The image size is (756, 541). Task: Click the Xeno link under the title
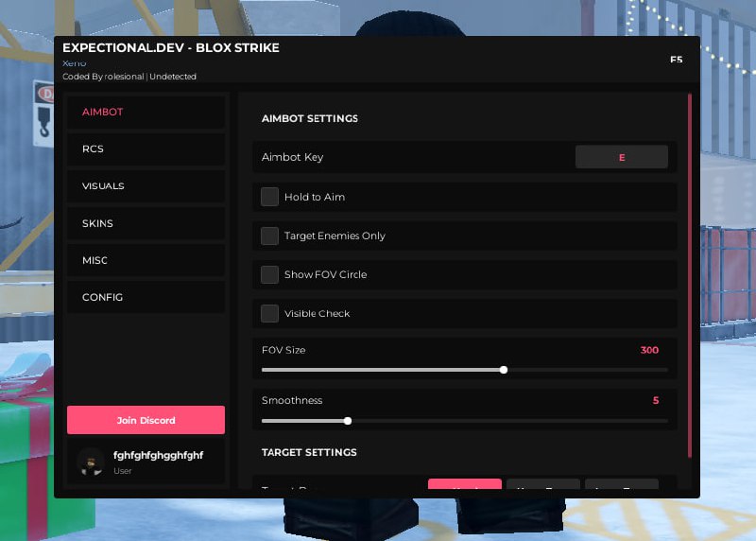[75, 63]
